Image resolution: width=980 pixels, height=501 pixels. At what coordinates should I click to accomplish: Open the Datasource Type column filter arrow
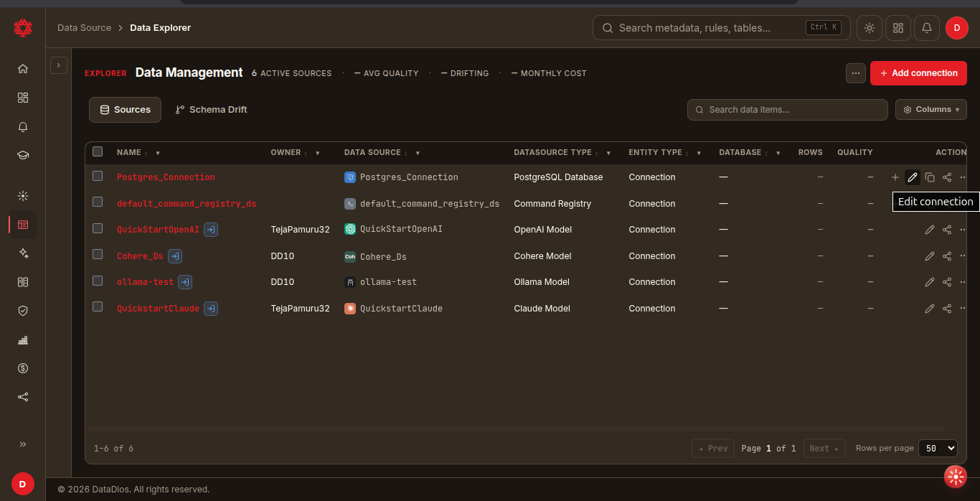click(608, 153)
